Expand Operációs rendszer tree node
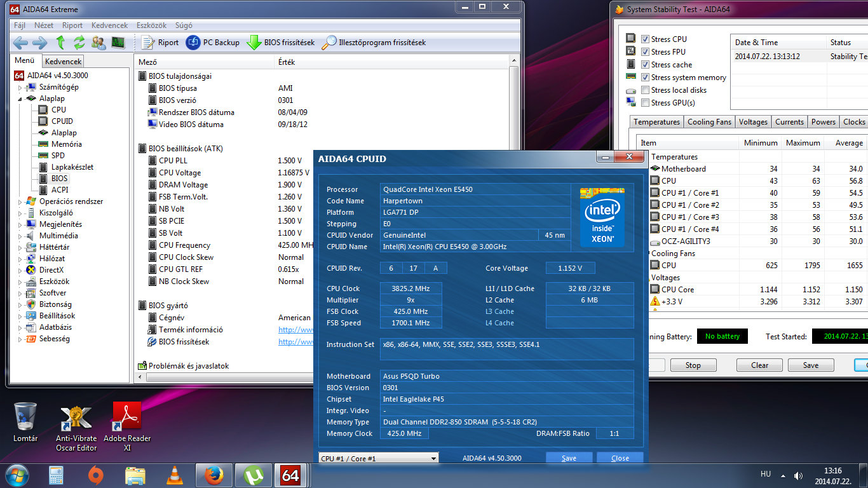This screenshot has width=868, height=488. point(20,201)
